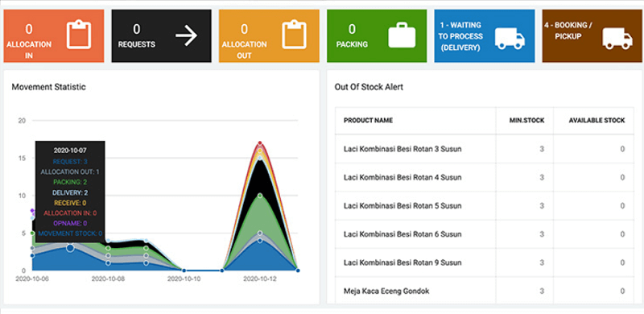Click the red peak data point on 2020-10-12
Viewport: 644px width, 314px height.
pyautogui.click(x=260, y=143)
